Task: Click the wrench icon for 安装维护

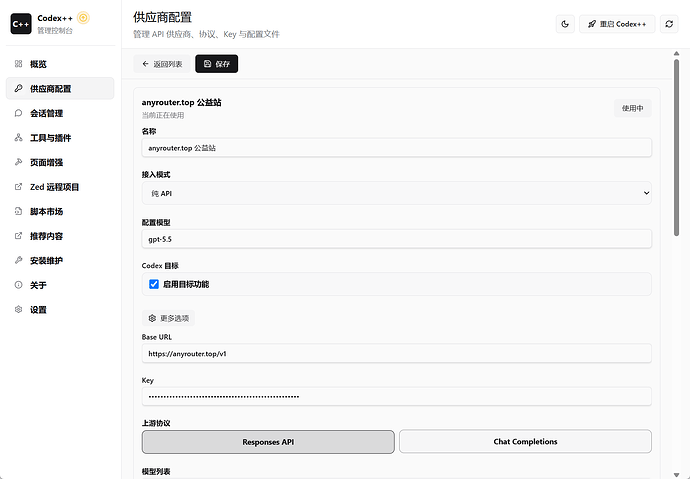Action: (x=18, y=260)
